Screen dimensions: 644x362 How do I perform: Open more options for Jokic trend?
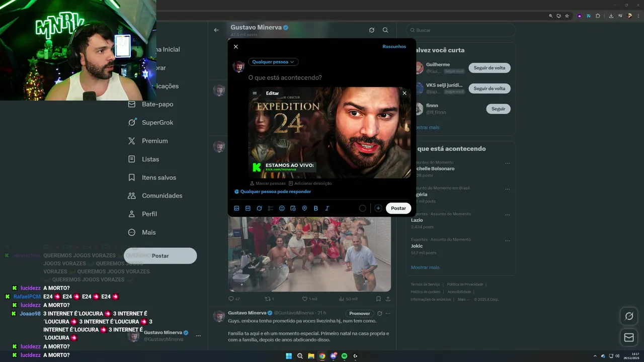click(507, 240)
